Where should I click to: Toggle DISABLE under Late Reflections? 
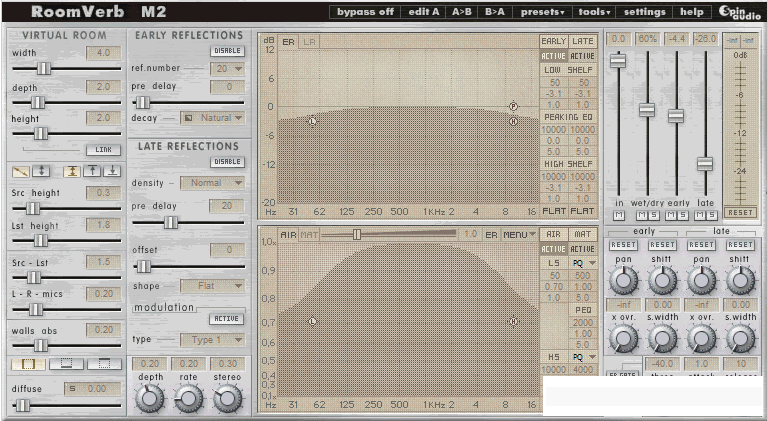[x=228, y=162]
